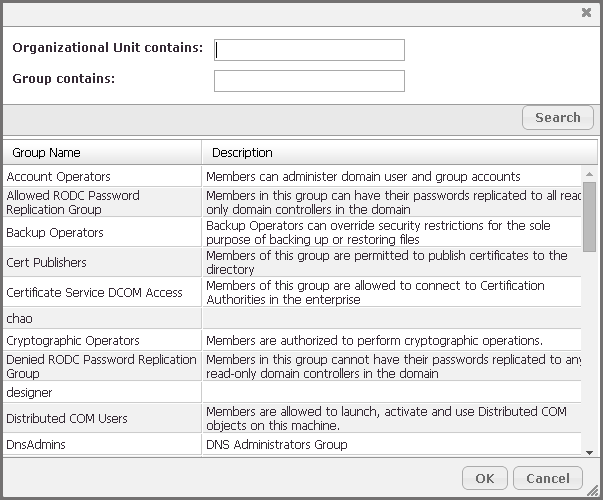This screenshot has width=603, height=500.
Task: Click the Search button
Action: coord(558,117)
